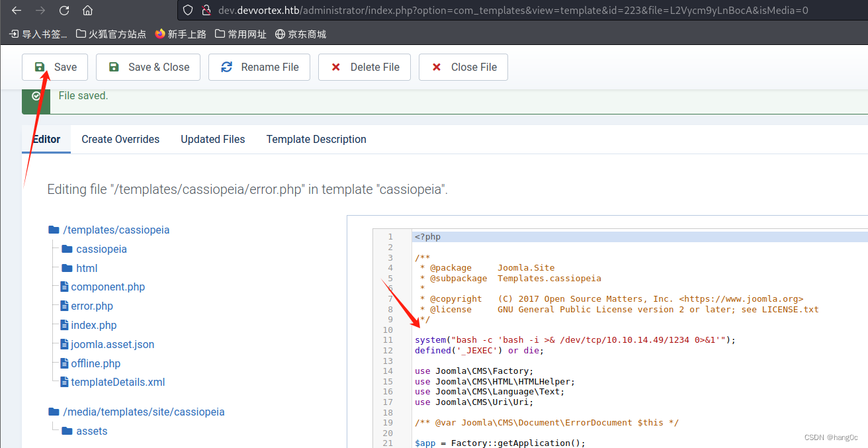Click line number 11 in the gutter
This screenshot has height=448, width=868.
click(x=388, y=340)
